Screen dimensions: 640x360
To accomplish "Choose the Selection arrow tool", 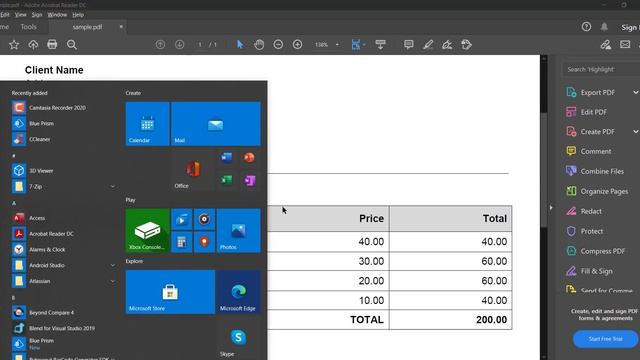I will pyautogui.click(x=240, y=44).
